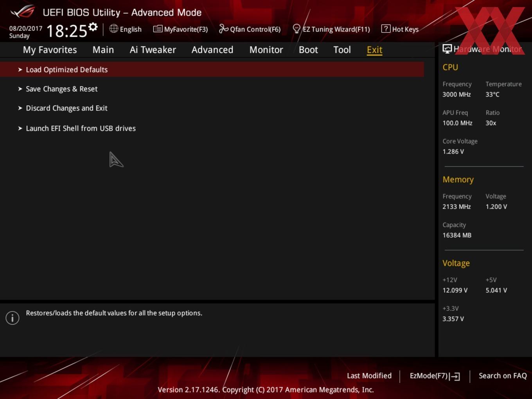Image resolution: width=532 pixels, height=399 pixels.
Task: Click memory voltage 1.200 V
Action: tap(496, 207)
